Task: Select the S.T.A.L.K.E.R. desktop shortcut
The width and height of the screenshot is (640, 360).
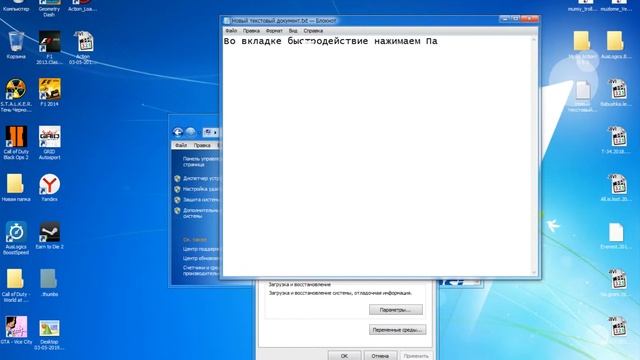Action: 16,95
